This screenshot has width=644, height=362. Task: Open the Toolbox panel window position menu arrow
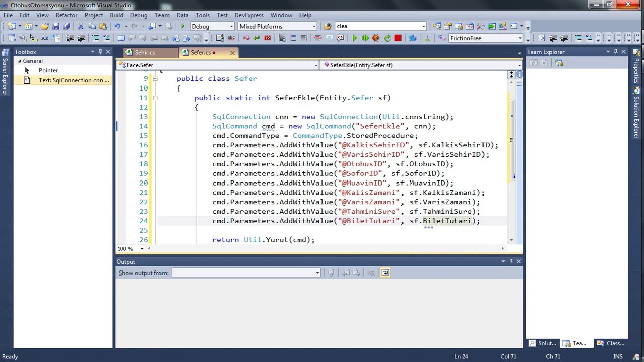click(x=93, y=52)
